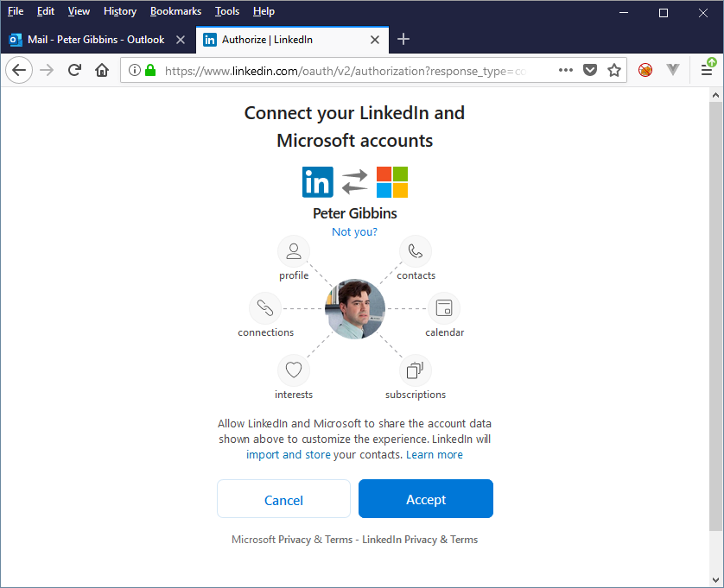Click the Peter Gibbins name text
The height and width of the screenshot is (588, 724).
point(354,213)
